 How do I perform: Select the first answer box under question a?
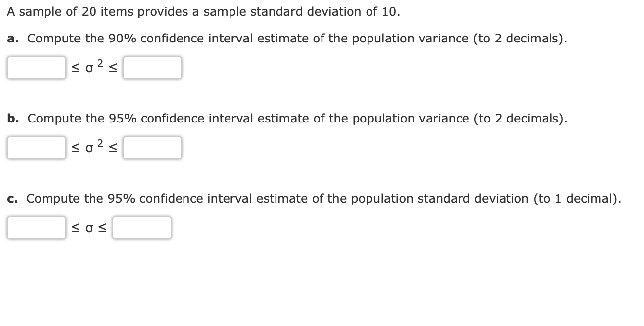tap(36, 68)
